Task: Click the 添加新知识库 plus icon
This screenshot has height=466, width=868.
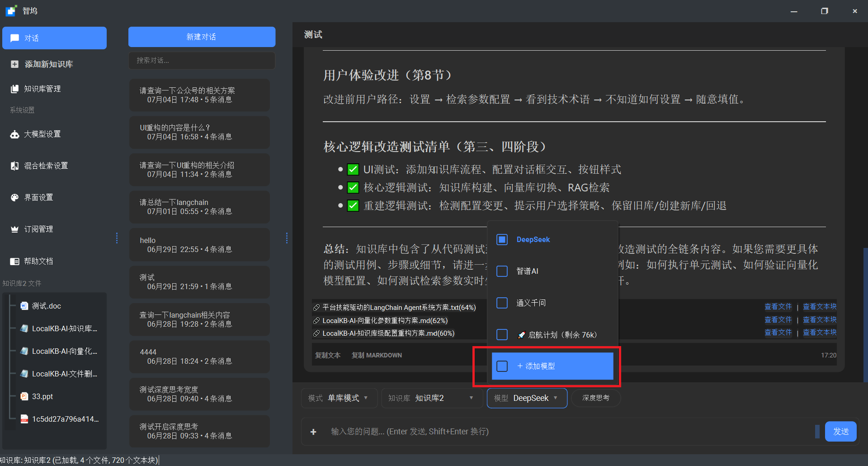Action: pyautogui.click(x=15, y=64)
